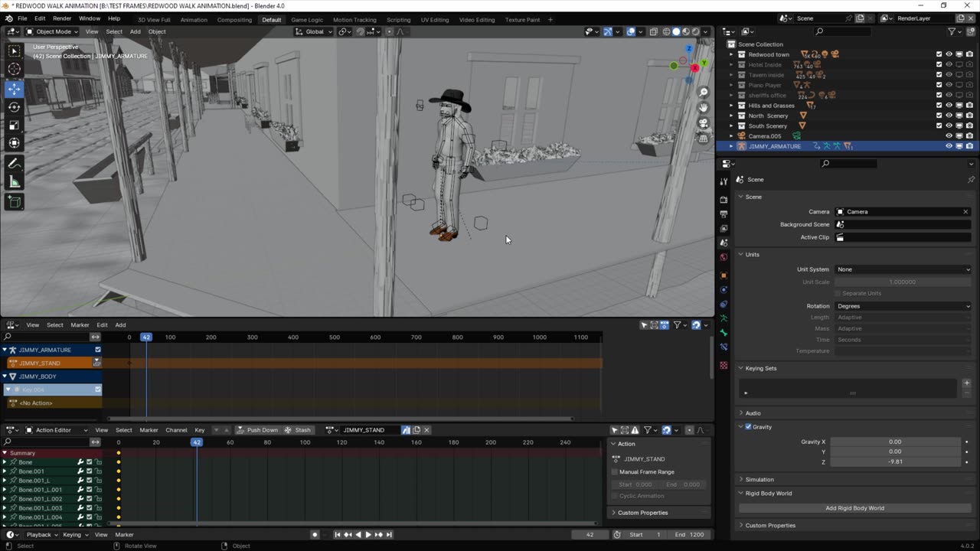
Task: Click the current frame field showing 42
Action: point(590,535)
